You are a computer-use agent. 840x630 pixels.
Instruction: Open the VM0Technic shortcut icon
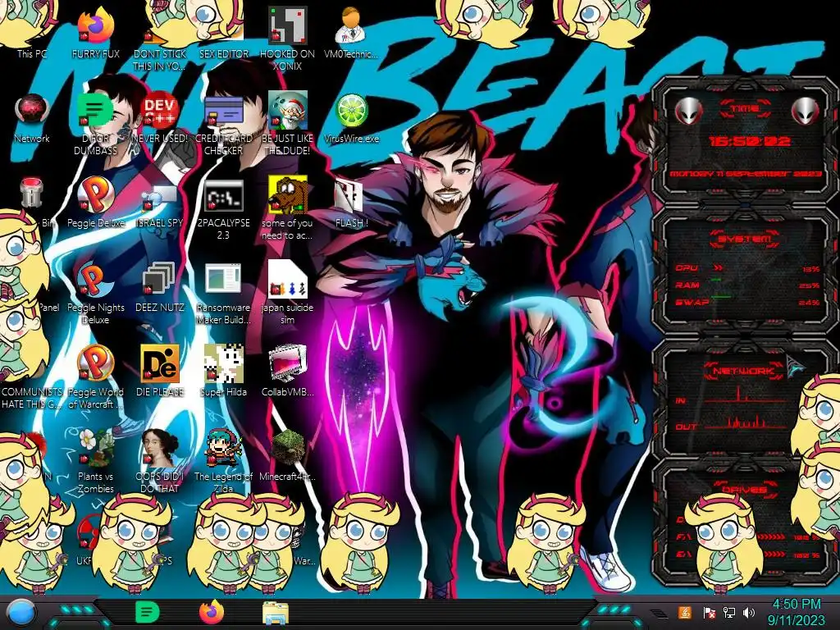(x=351, y=32)
